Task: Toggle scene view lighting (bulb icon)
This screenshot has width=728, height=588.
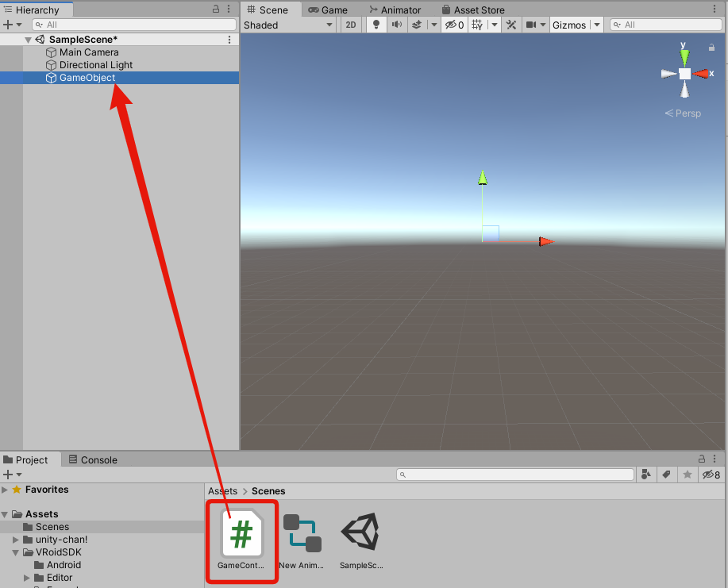Action: (x=376, y=25)
